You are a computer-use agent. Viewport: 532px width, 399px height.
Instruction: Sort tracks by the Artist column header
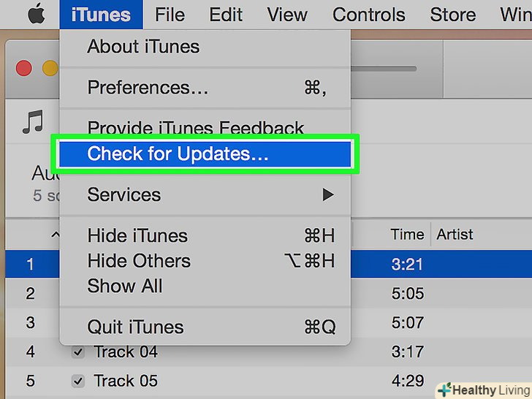(x=455, y=235)
